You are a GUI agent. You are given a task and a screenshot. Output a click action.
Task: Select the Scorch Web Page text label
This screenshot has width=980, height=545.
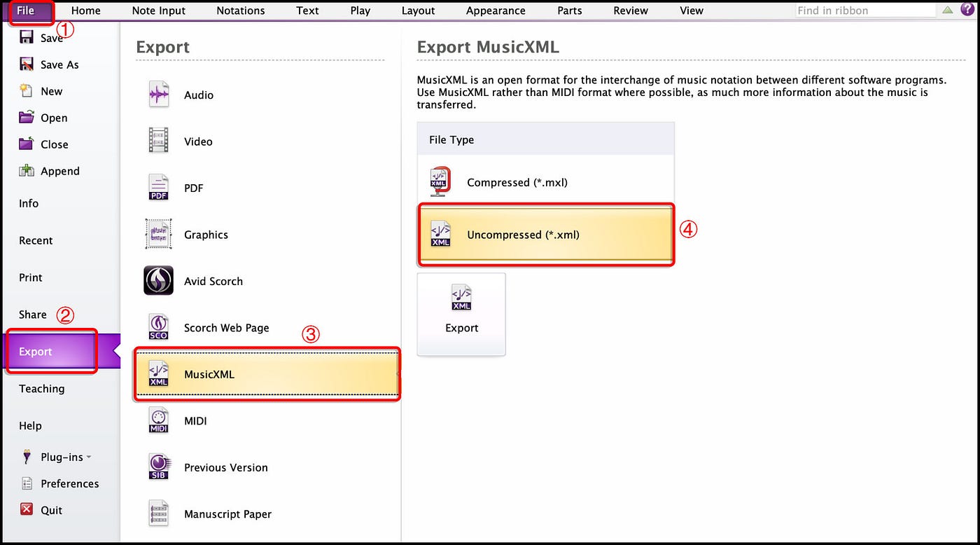tap(226, 328)
